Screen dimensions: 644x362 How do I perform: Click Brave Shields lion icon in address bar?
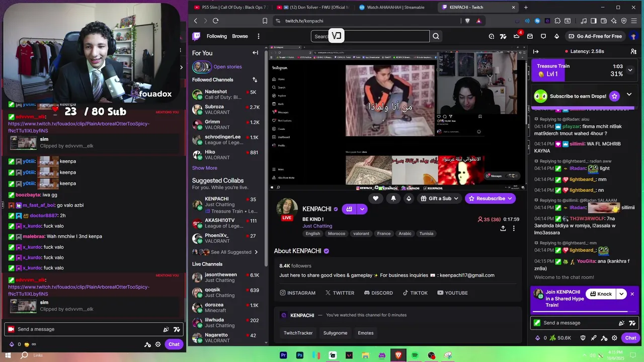point(467,21)
